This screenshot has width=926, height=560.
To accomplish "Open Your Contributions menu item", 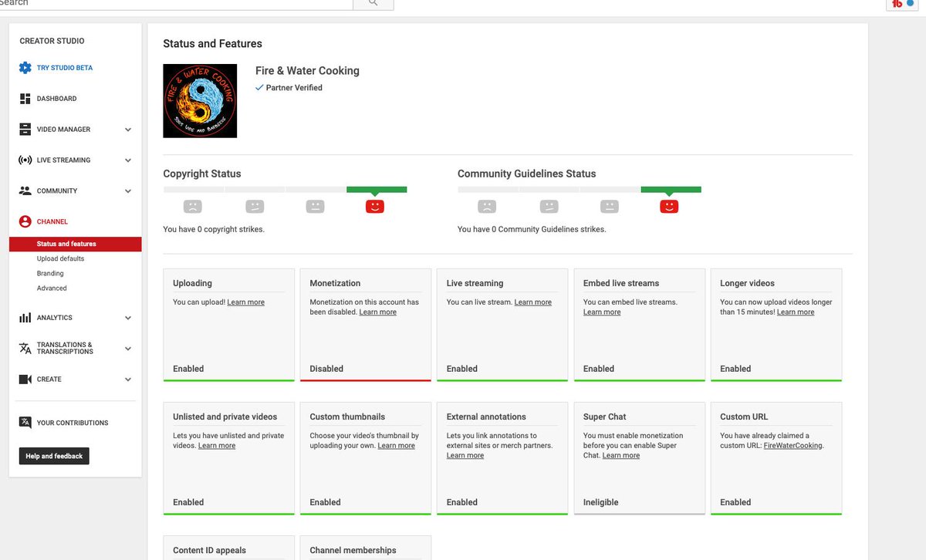I will point(73,423).
